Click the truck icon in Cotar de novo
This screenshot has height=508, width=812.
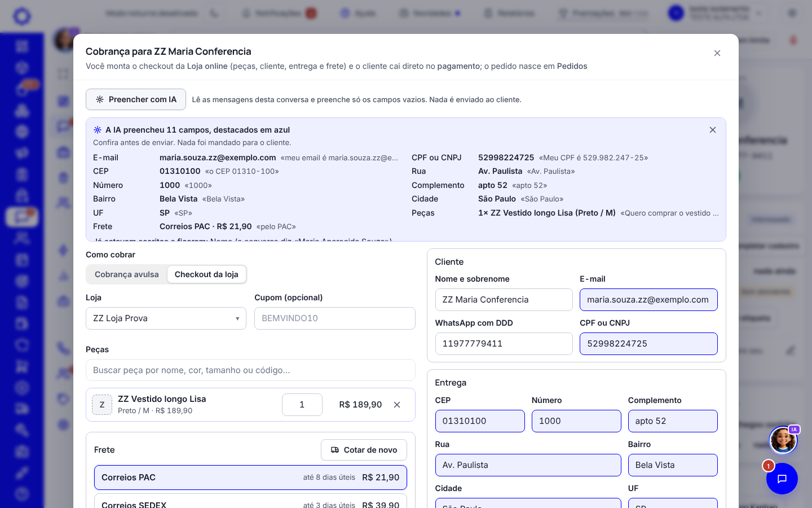point(335,450)
